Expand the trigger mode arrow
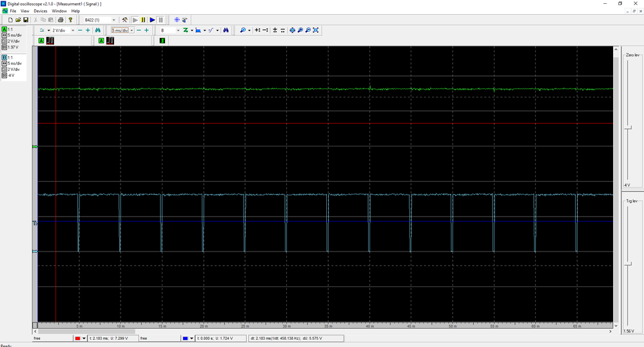Screen dimensions: 644x347 click(x=192, y=30)
